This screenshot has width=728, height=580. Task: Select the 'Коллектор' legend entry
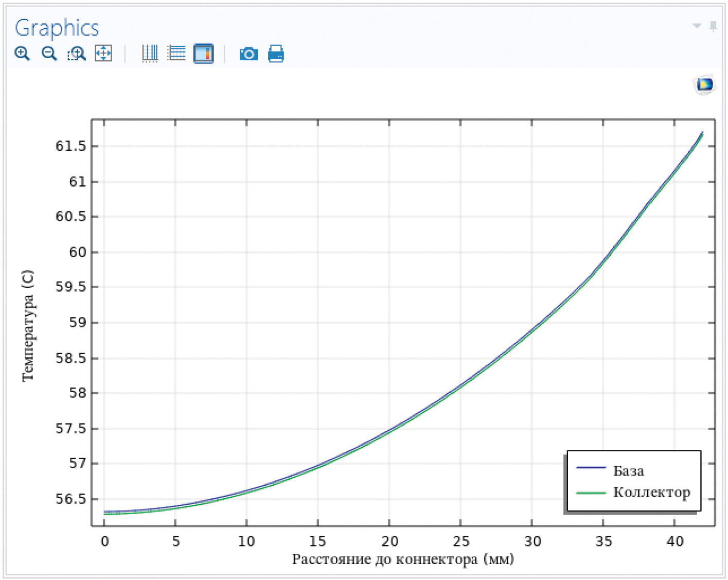pos(652,493)
